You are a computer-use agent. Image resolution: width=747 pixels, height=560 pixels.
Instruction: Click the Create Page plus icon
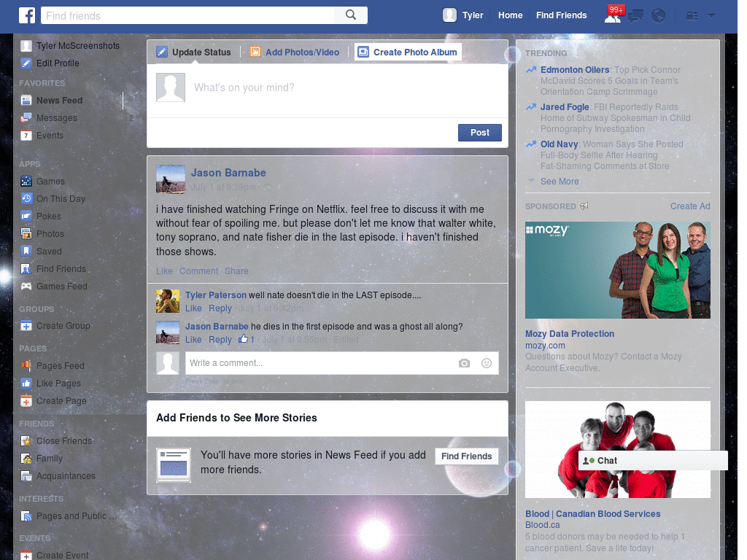[x=26, y=401]
